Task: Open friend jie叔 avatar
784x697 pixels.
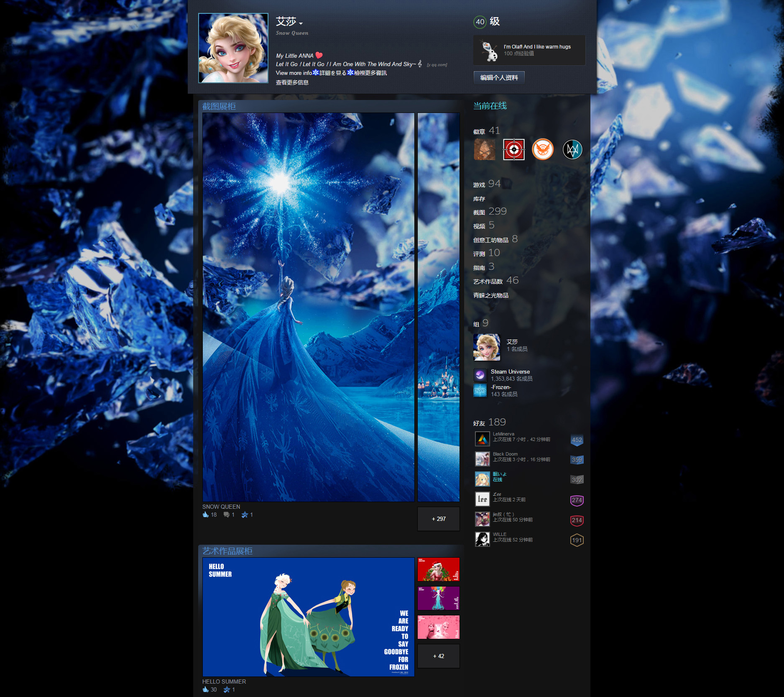Action: (x=483, y=519)
